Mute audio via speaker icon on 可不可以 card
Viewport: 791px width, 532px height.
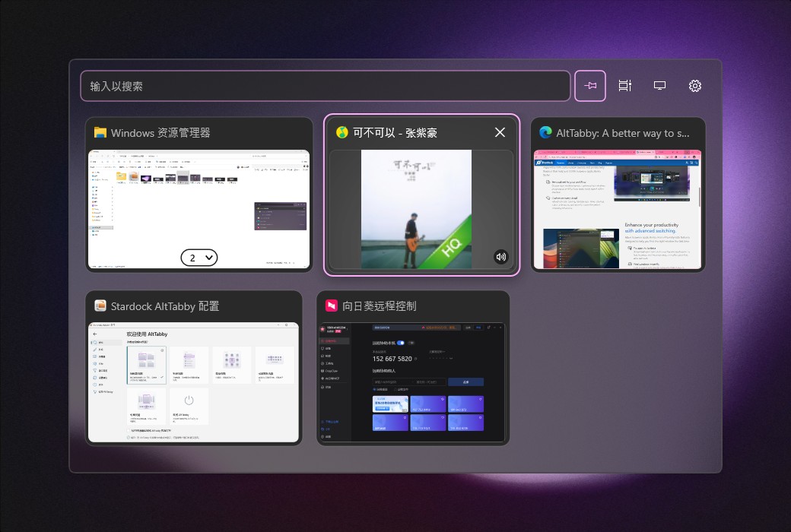(x=500, y=257)
